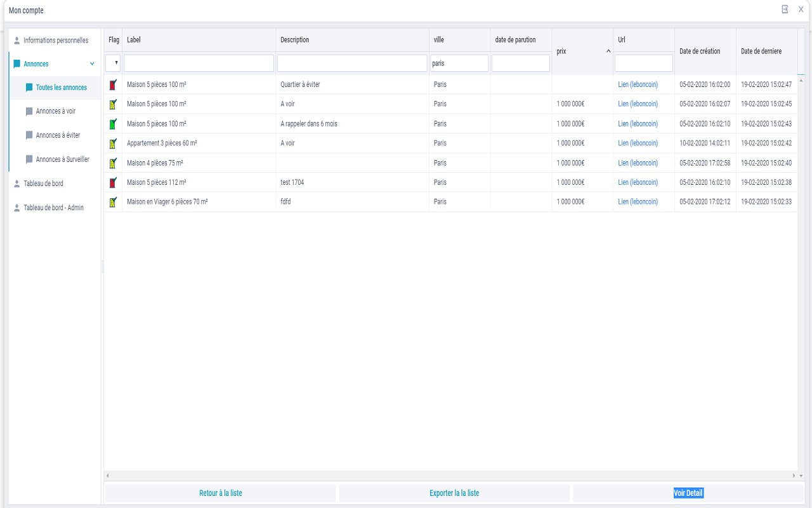
Task: Click the 'Quartier à éviter' description cell
Action: (x=352, y=84)
